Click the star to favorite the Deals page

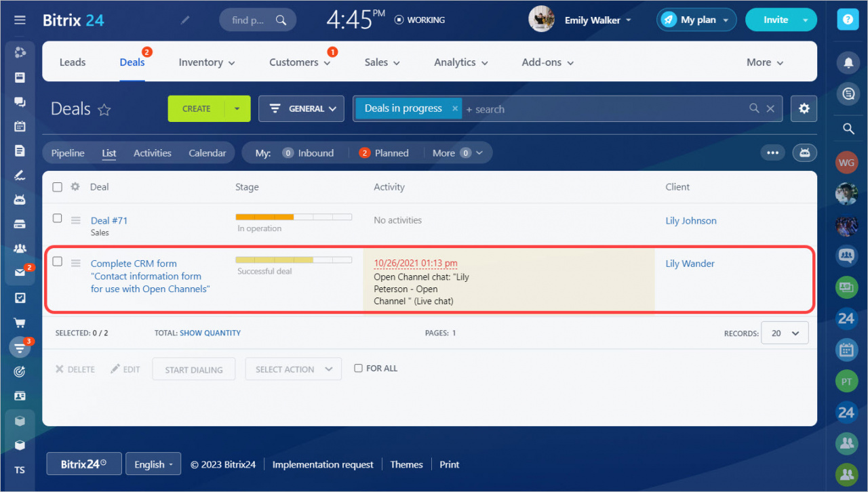click(104, 110)
